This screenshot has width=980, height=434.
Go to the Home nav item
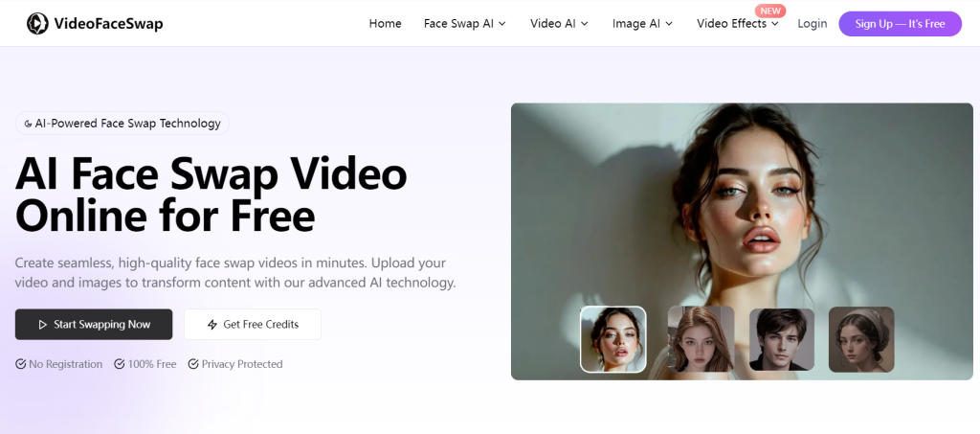[385, 24]
